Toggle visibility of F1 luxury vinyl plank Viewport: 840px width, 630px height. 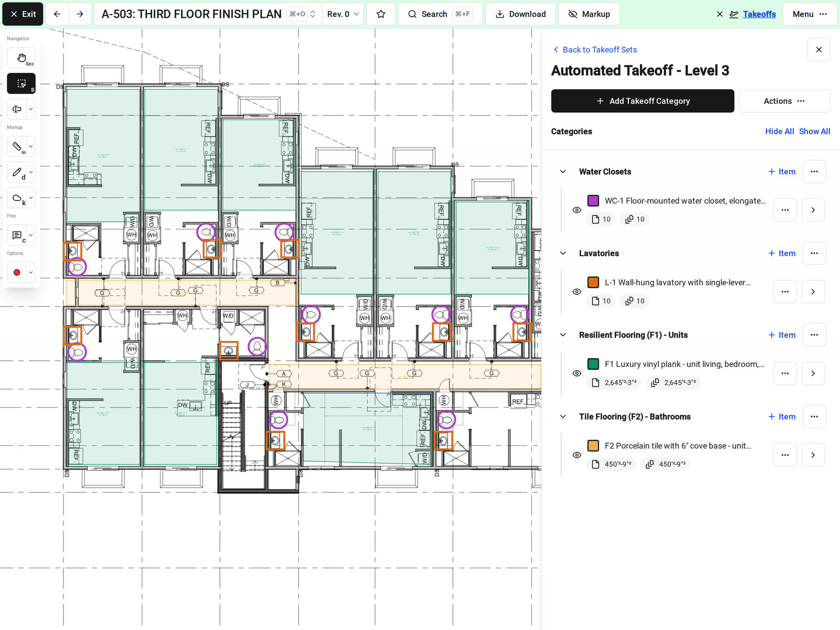(577, 373)
